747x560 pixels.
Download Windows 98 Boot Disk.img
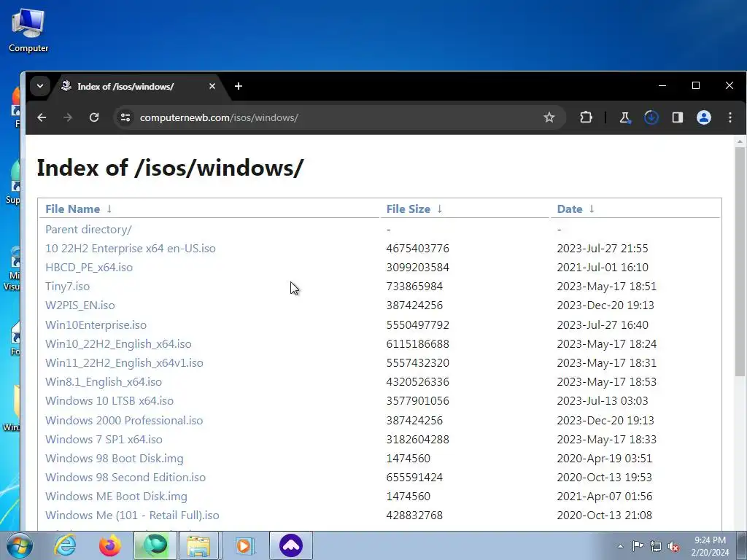[x=115, y=459]
